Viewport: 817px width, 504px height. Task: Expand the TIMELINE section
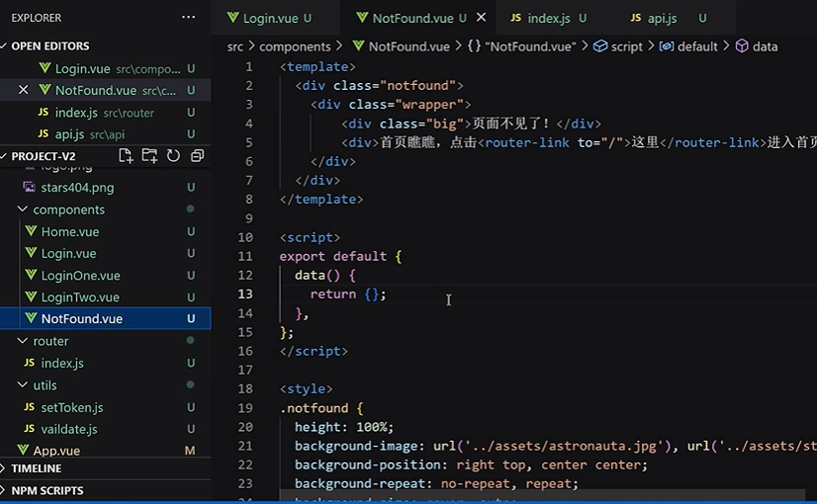(x=37, y=468)
